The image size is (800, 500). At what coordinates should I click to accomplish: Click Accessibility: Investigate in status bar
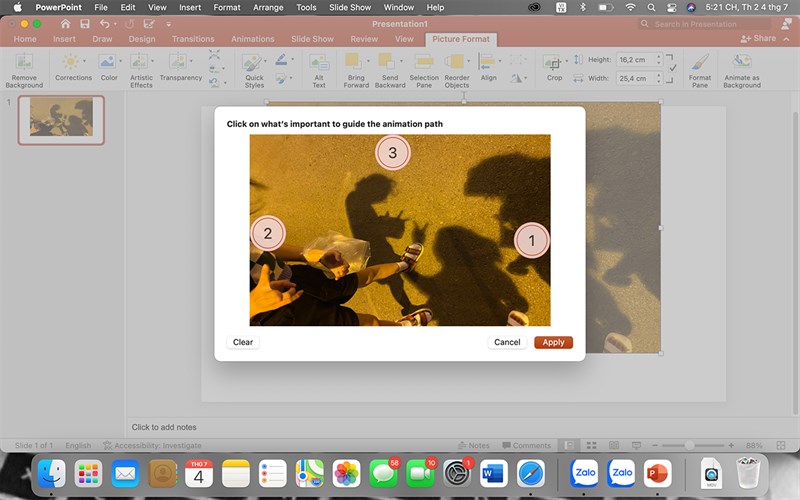point(152,445)
